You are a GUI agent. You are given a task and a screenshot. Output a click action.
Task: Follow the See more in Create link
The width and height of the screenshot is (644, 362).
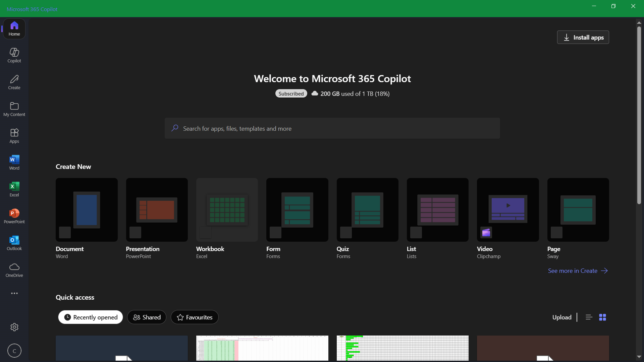[x=578, y=271]
